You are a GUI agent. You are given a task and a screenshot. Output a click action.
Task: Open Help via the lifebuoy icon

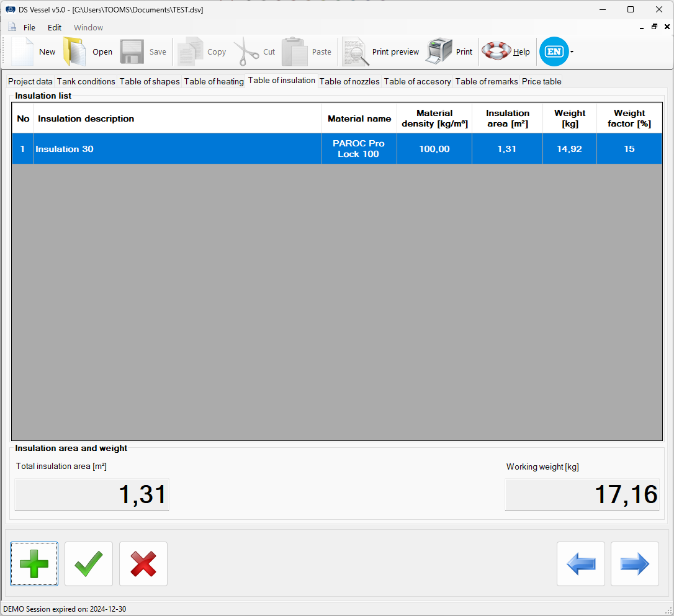496,52
